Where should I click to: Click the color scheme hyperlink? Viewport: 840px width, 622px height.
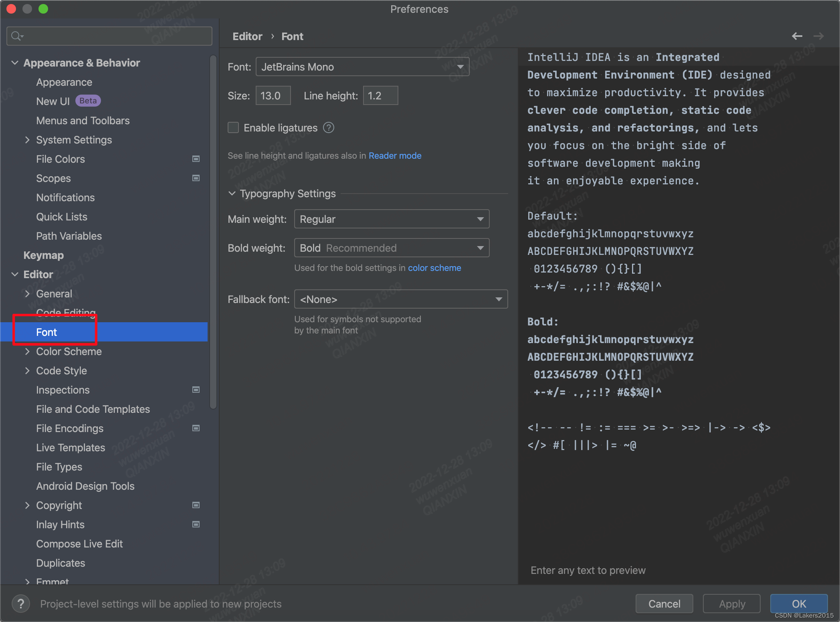434,268
